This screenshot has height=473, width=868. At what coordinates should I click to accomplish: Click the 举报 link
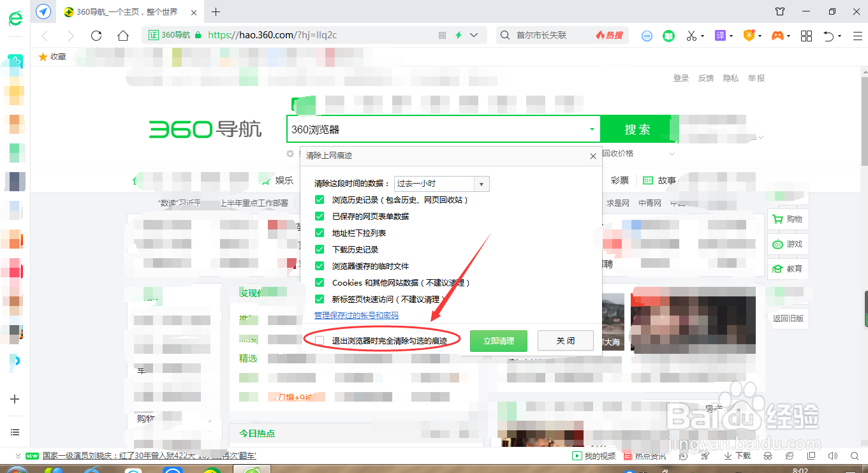pyautogui.click(x=756, y=78)
